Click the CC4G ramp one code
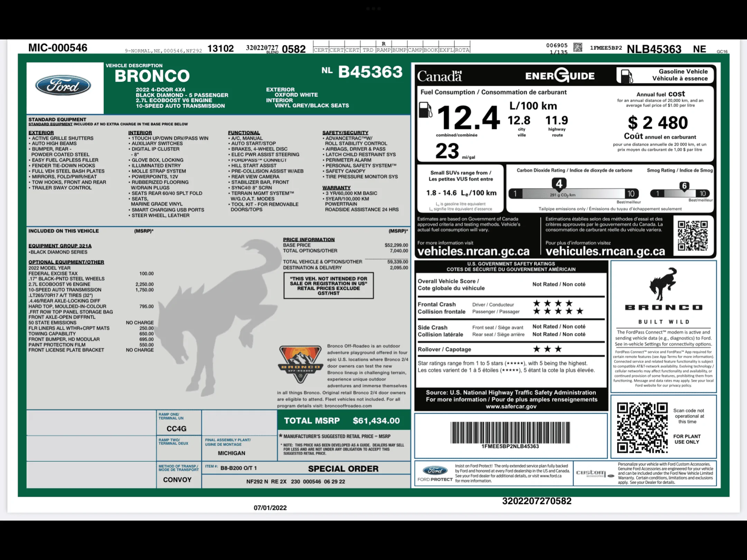 point(176,429)
